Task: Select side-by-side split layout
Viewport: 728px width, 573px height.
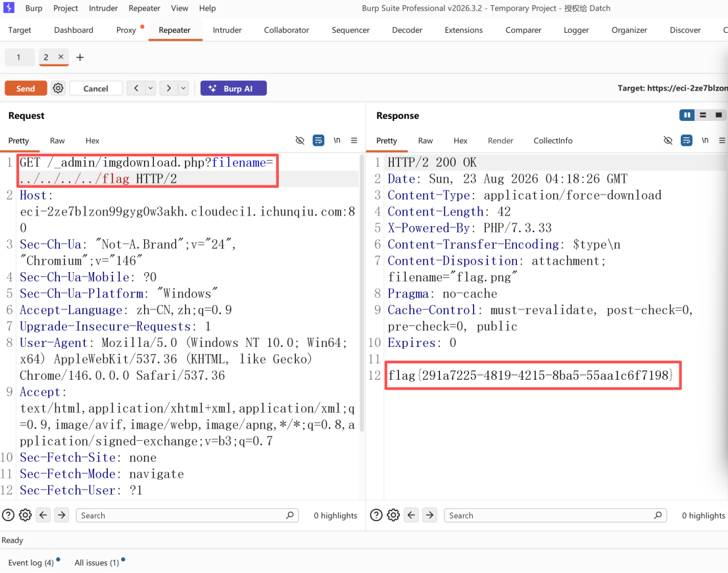Action: coord(687,115)
